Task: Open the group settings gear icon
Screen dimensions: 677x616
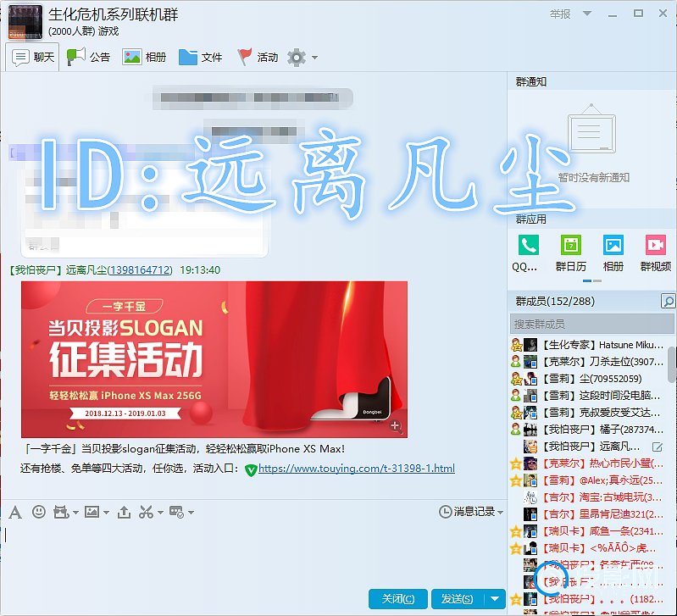Action: [x=297, y=58]
